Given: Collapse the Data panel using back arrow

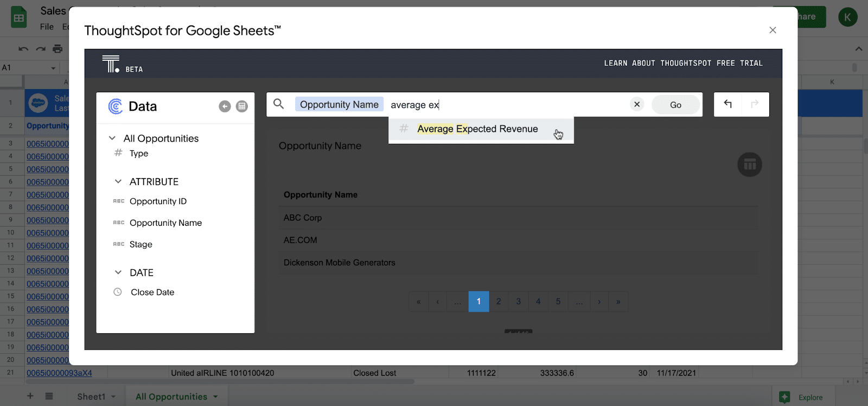Looking at the screenshot, I should click(225, 106).
